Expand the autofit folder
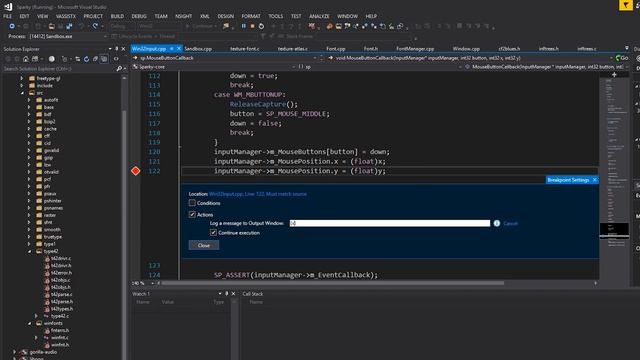 [29, 100]
